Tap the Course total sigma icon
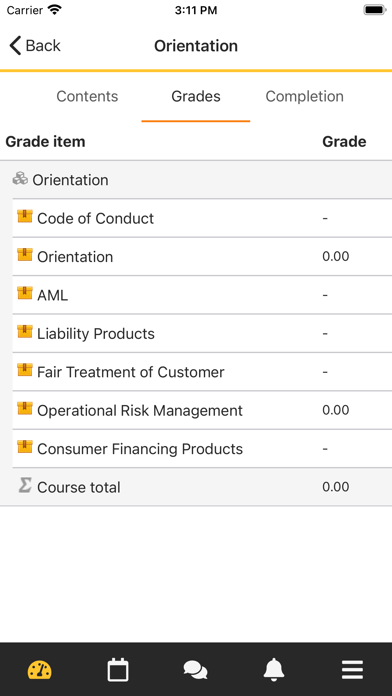 point(25,485)
